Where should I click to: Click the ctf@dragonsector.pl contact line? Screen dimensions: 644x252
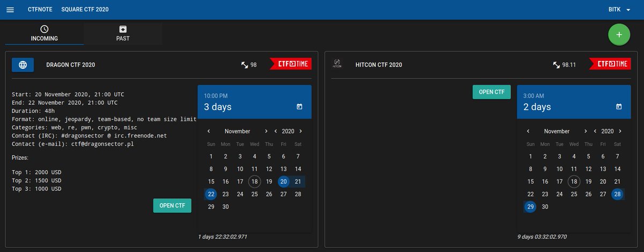coord(72,144)
